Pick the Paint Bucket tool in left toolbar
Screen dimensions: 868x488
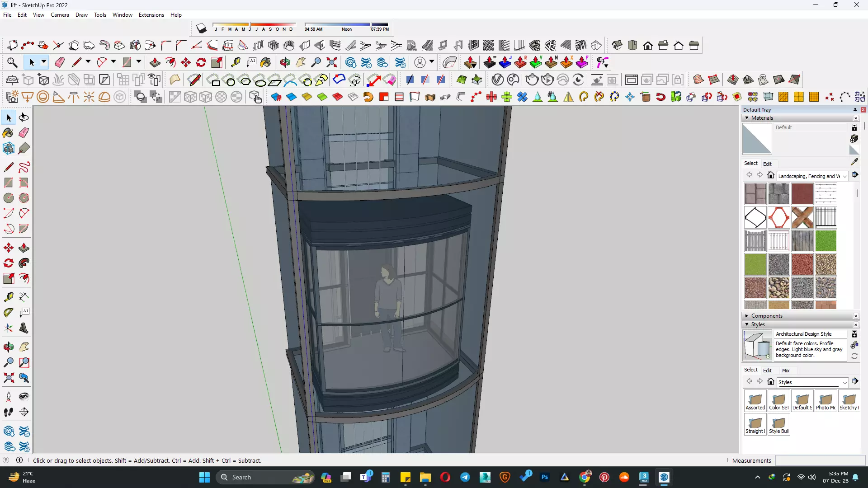9,133
